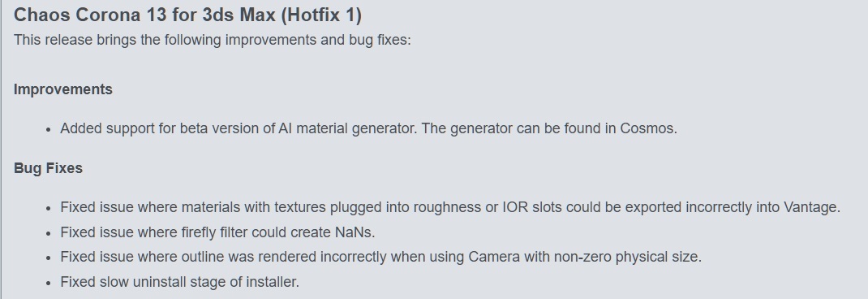868x299 pixels.
Task: Click the Bug Fixes section heading
Action: (x=48, y=168)
